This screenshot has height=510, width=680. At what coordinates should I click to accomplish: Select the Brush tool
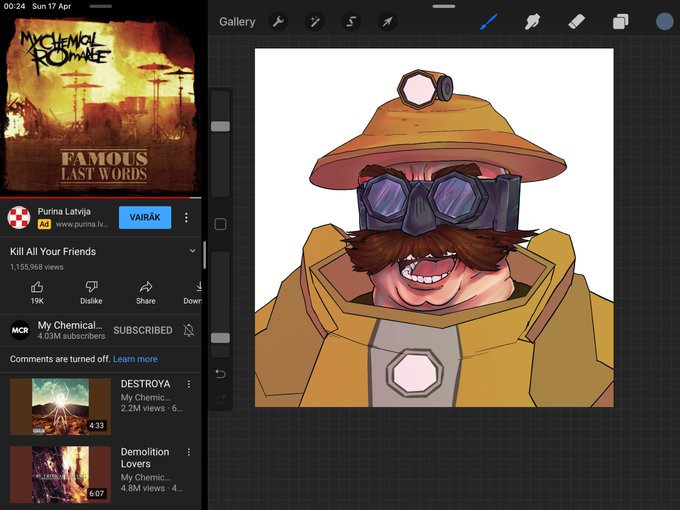489,22
